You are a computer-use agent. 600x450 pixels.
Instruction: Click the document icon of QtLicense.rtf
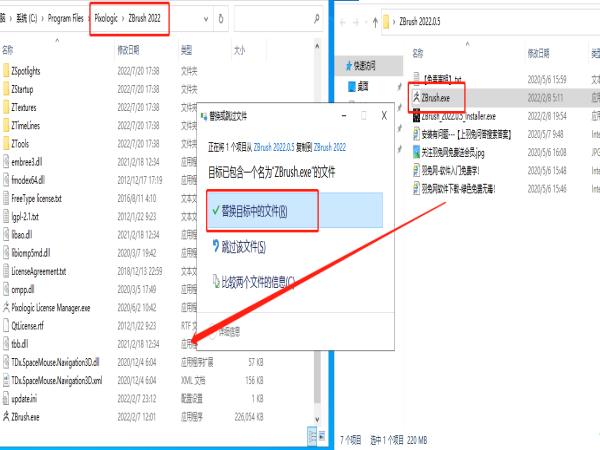click(x=6, y=326)
